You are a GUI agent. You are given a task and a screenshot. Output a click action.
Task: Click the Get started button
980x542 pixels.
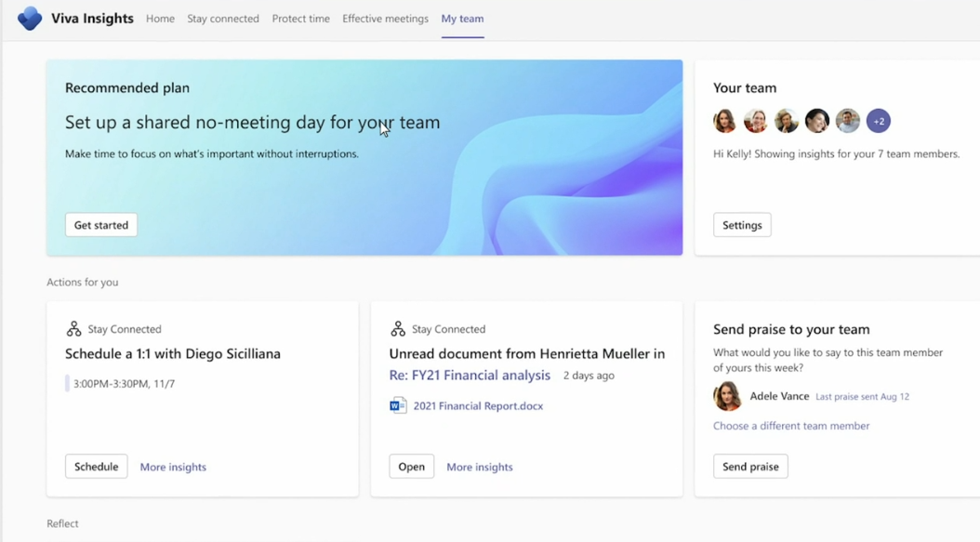101,225
